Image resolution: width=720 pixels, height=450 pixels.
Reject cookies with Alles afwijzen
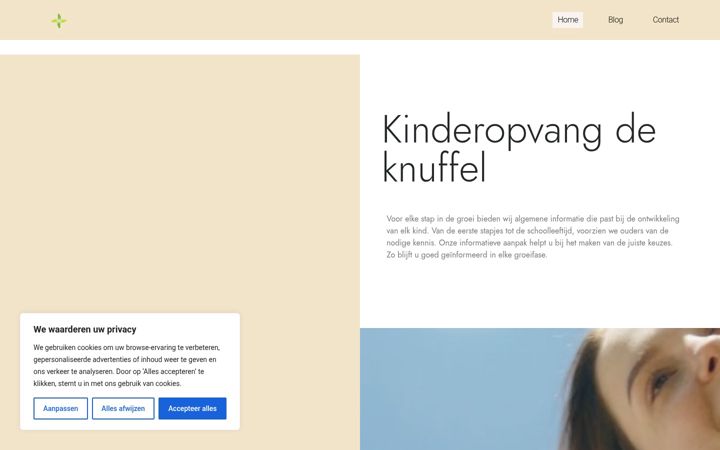123,408
